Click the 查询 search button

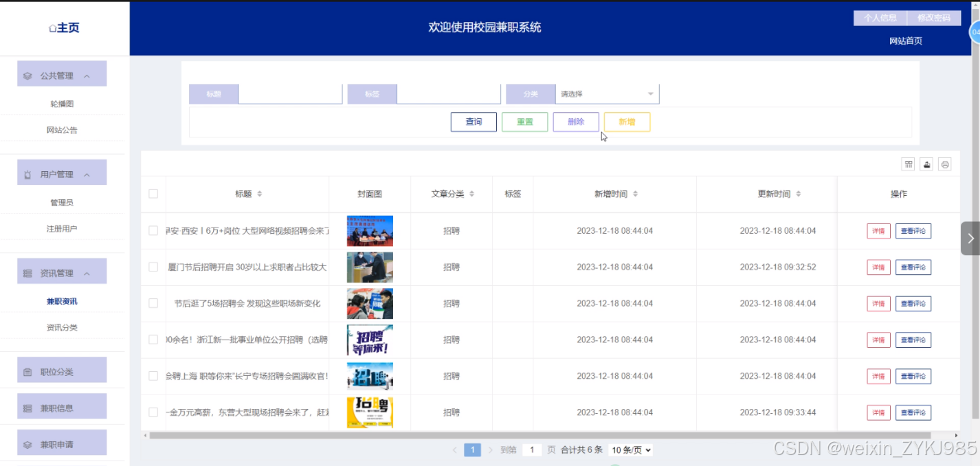pos(474,122)
